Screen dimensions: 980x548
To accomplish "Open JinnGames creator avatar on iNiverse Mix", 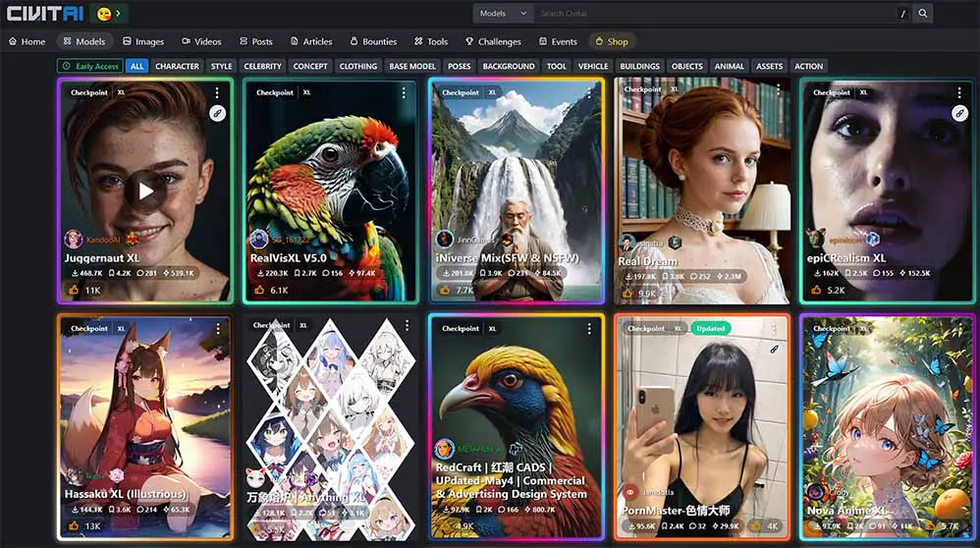I will [445, 239].
